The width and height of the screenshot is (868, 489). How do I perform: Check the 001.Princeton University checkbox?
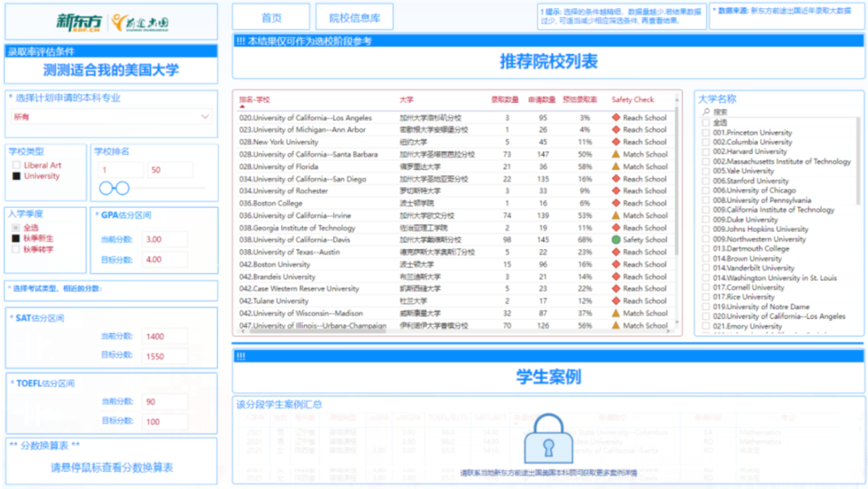(706, 132)
